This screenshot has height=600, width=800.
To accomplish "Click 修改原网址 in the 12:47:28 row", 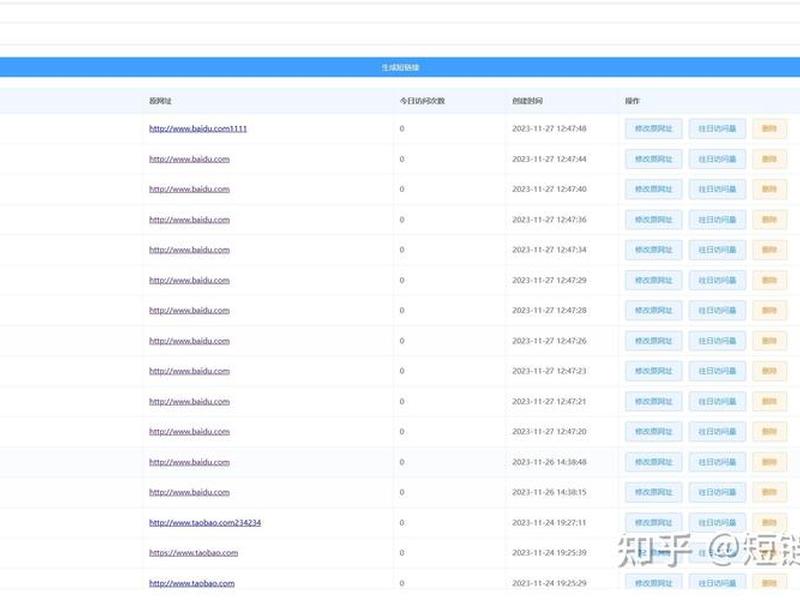I will (654, 311).
